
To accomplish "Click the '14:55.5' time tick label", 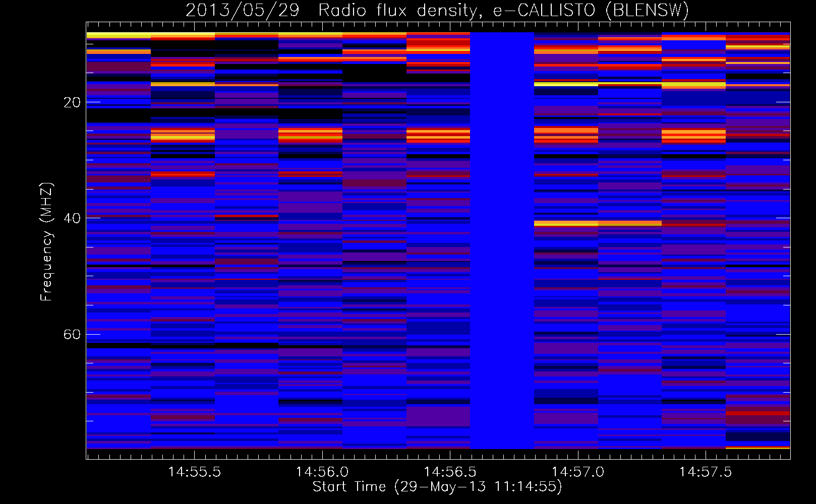I will pyautogui.click(x=194, y=472).
